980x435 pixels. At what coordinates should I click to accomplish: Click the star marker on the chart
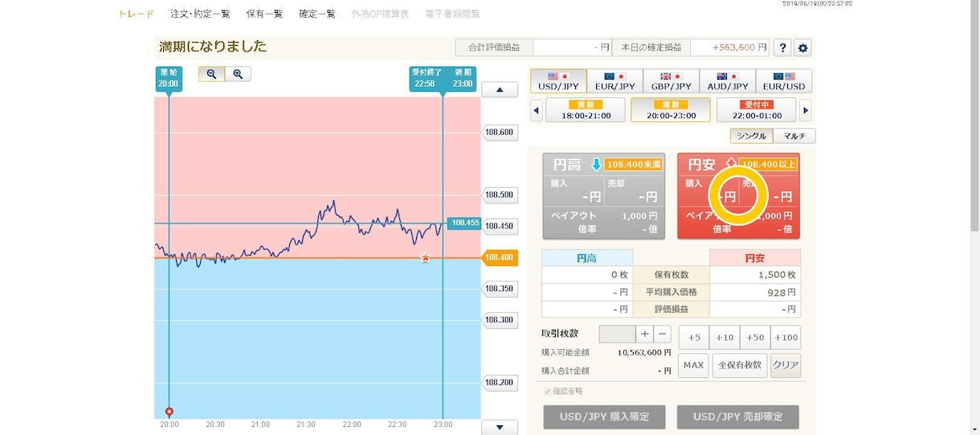pyautogui.click(x=426, y=257)
